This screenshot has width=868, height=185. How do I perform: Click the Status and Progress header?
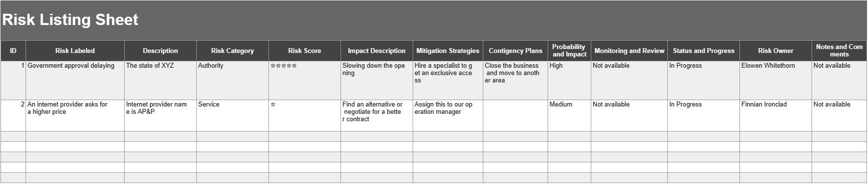(704, 51)
